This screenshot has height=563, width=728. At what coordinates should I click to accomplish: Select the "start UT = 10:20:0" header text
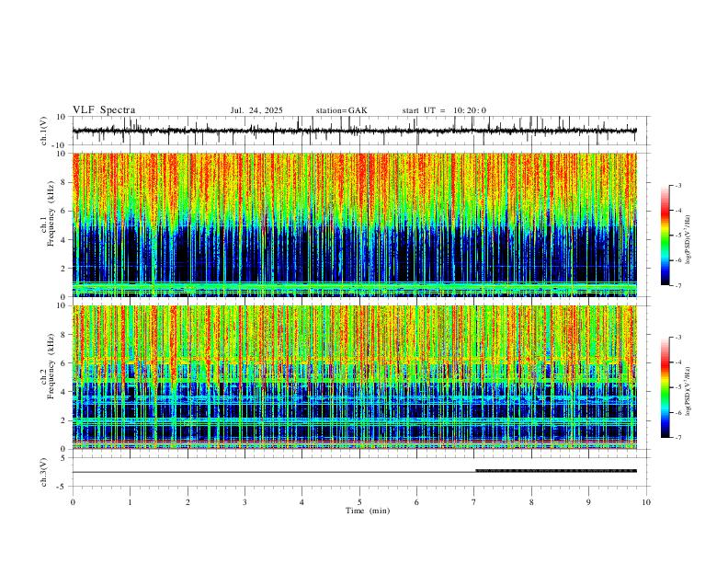click(x=444, y=110)
